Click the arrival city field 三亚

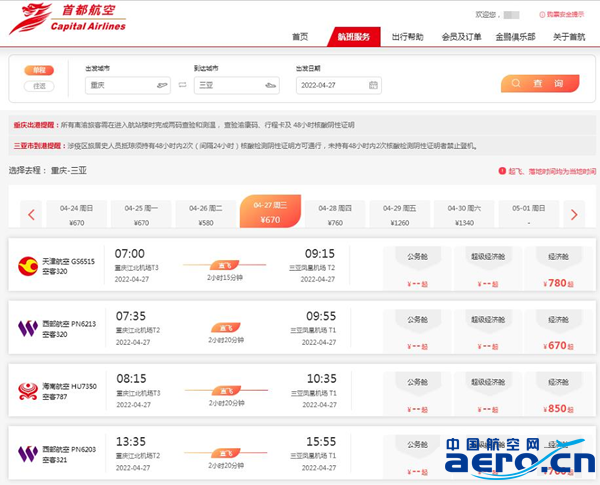[236, 85]
